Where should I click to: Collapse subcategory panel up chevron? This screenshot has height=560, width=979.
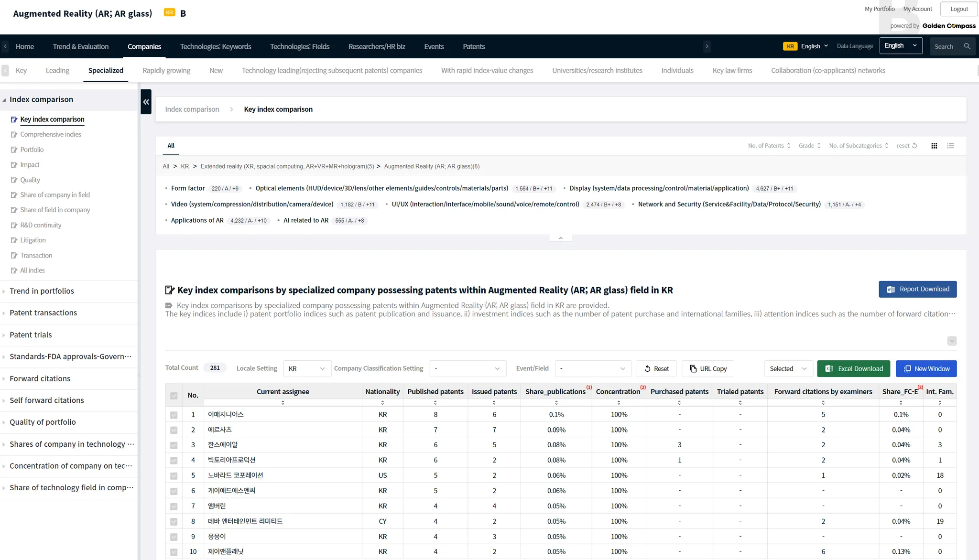pyautogui.click(x=561, y=238)
